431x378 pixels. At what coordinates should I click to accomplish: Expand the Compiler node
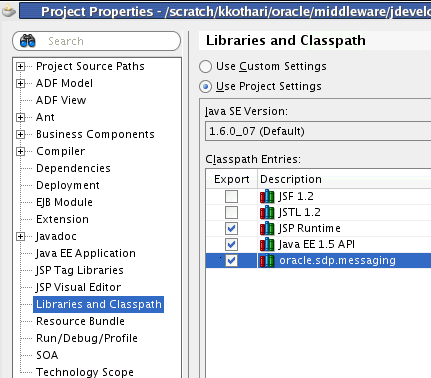(20, 151)
